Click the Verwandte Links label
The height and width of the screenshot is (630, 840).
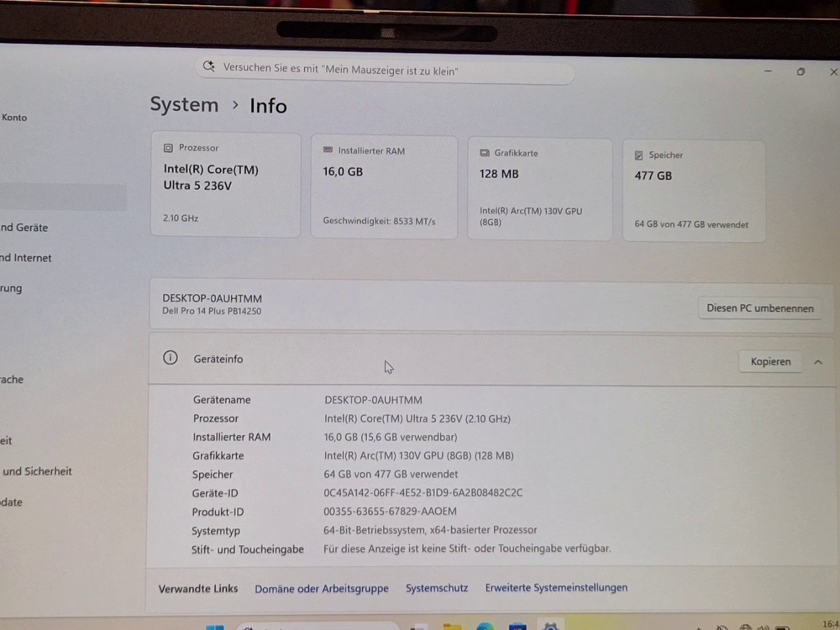pos(198,589)
